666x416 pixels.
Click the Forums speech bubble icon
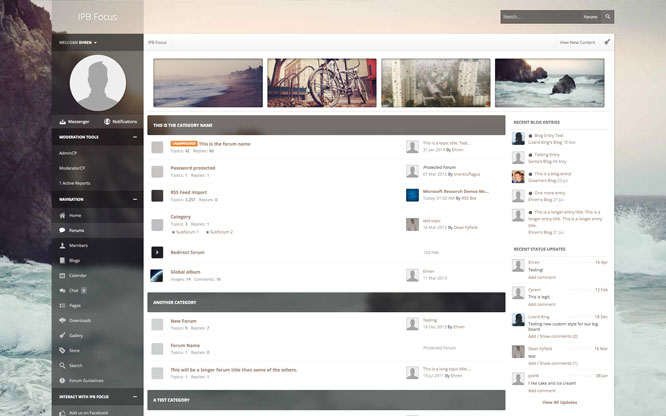62,230
